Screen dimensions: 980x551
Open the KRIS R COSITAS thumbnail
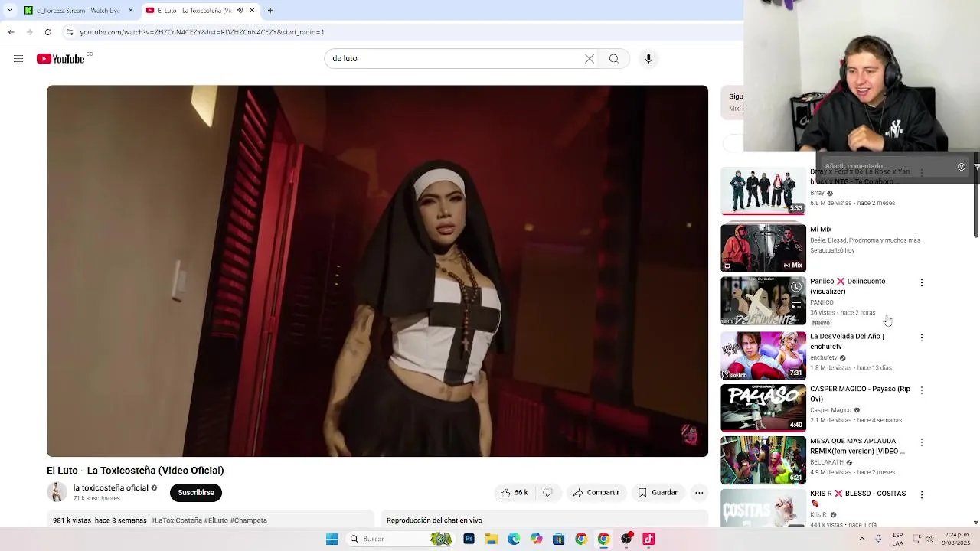pos(763,508)
